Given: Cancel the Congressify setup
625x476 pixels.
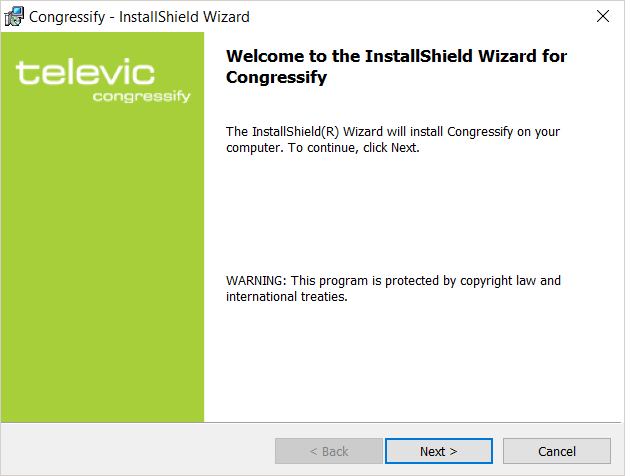Looking at the screenshot, I should tap(556, 451).
